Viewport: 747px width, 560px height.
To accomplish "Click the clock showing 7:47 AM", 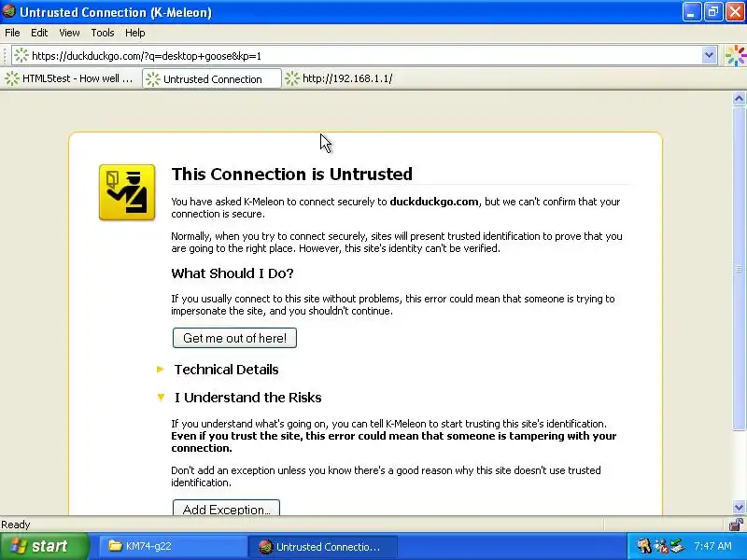I will pos(712,546).
